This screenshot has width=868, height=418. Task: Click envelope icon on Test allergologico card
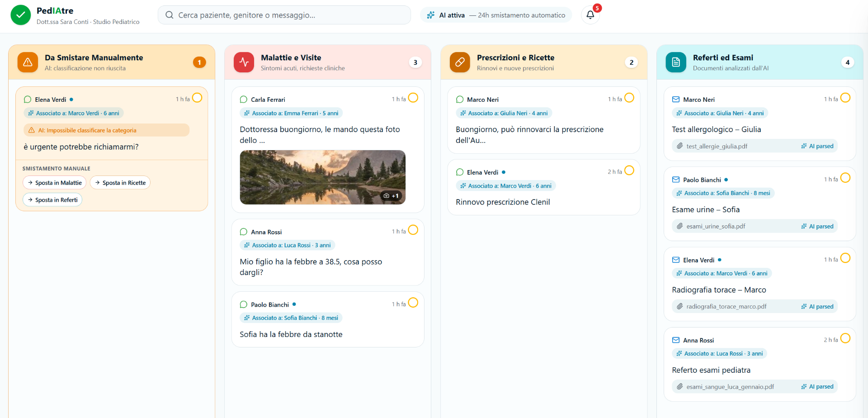point(676,100)
